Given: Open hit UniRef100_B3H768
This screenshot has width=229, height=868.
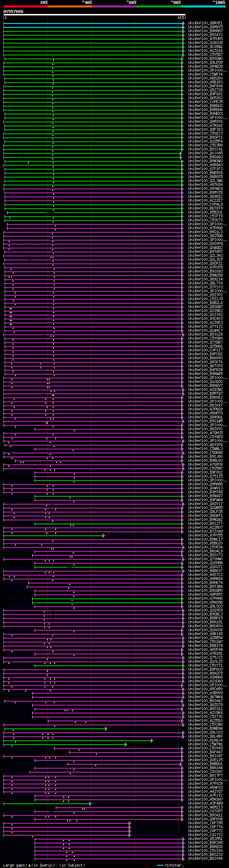Looking at the screenshot, I should point(205,492).
